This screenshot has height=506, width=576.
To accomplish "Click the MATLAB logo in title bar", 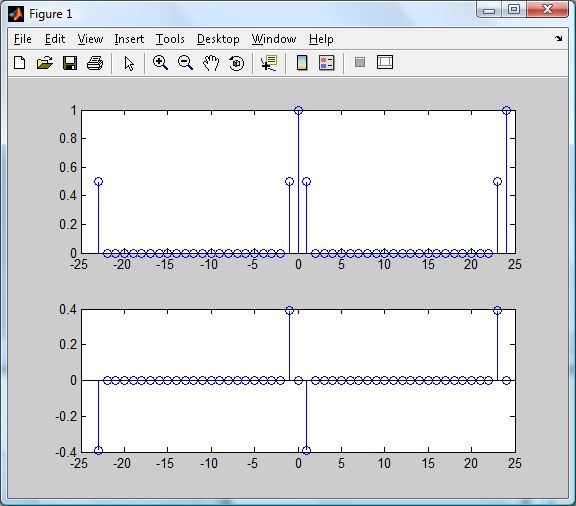I will point(16,14).
